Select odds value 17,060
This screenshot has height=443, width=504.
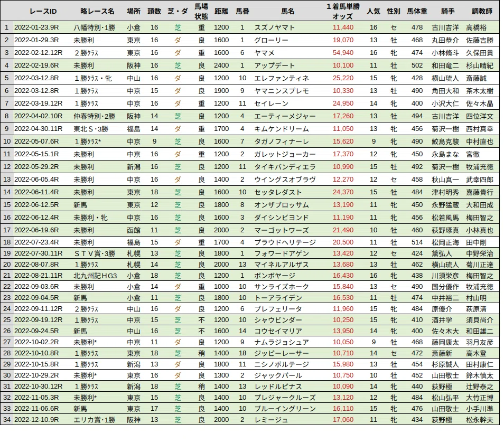point(343,420)
